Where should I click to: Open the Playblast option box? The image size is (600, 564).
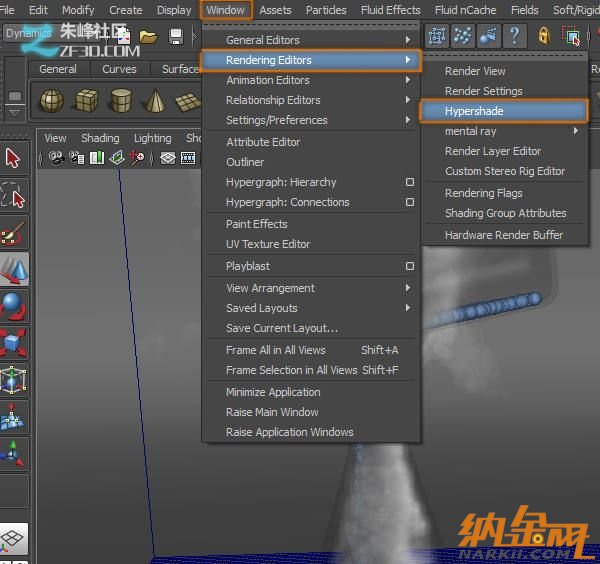(x=410, y=266)
